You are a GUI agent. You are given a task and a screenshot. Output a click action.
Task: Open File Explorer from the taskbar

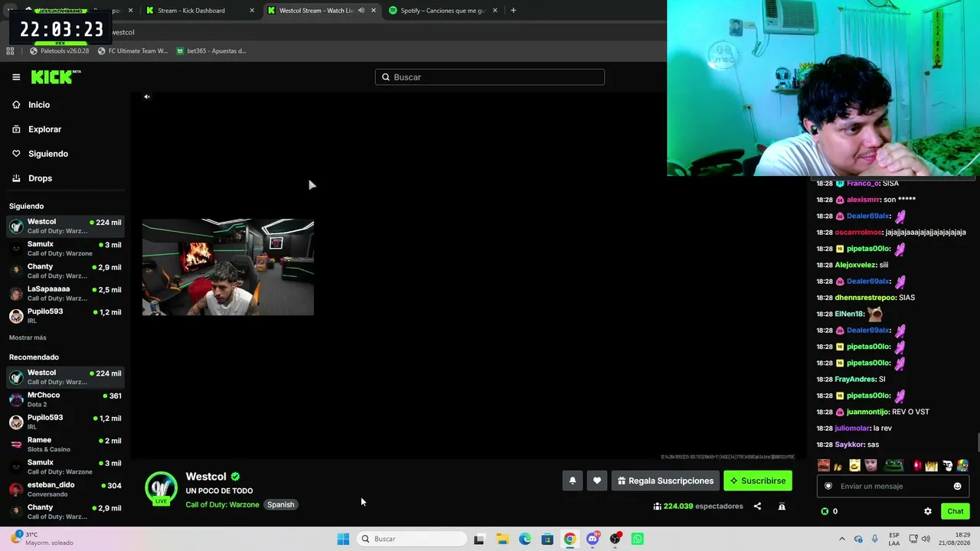[x=502, y=539]
